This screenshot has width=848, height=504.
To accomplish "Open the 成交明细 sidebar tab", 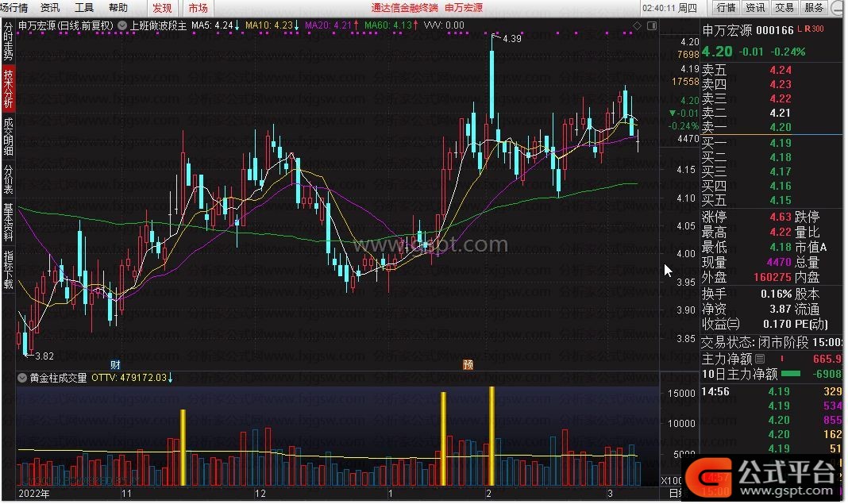I will click(x=8, y=137).
